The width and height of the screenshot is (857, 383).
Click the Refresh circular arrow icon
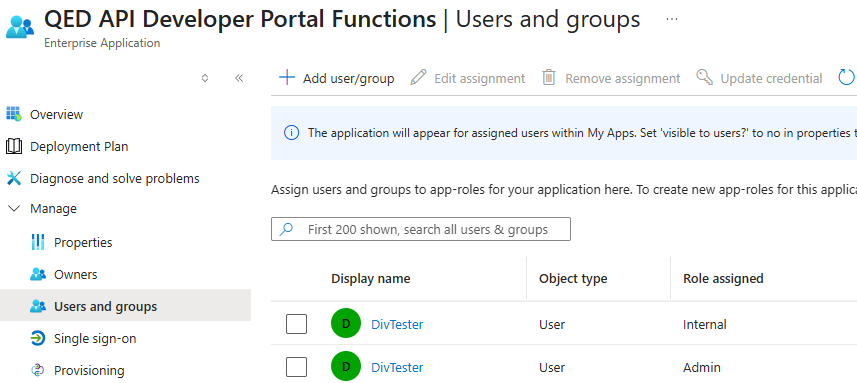[847, 78]
